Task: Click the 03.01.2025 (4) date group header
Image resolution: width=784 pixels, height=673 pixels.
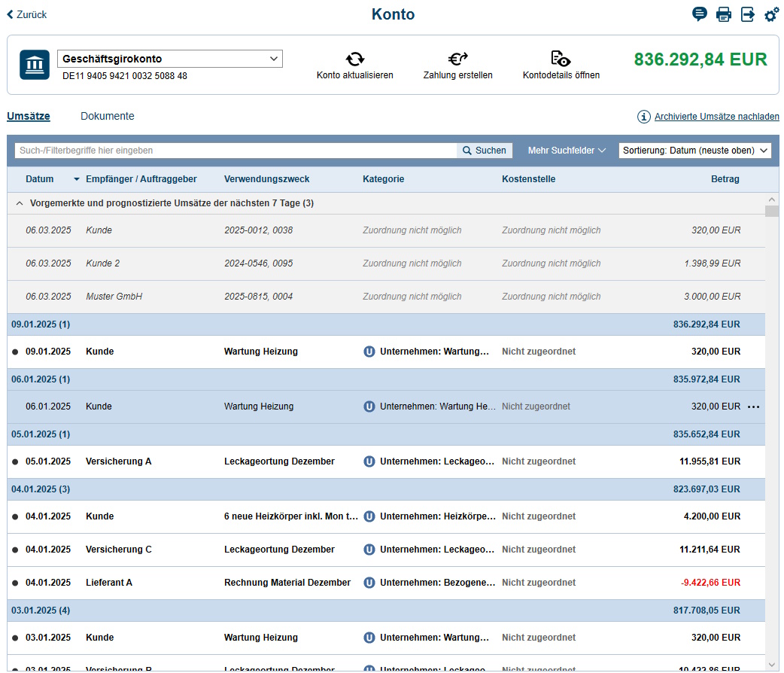Action: click(386, 611)
